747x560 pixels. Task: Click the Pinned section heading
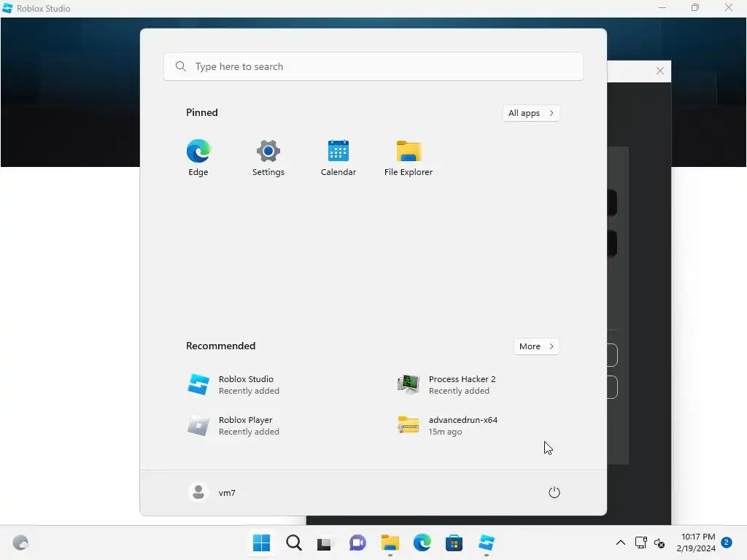202,112
